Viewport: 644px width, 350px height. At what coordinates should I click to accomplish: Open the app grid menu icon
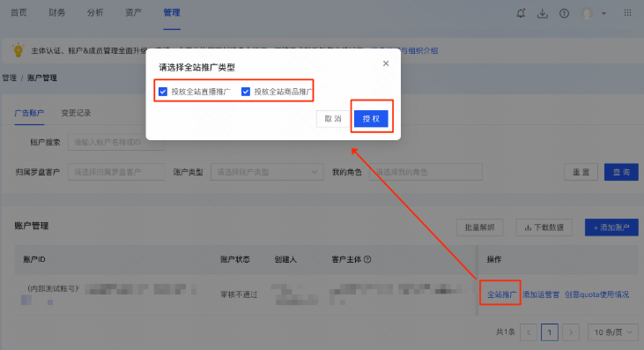coord(627,12)
